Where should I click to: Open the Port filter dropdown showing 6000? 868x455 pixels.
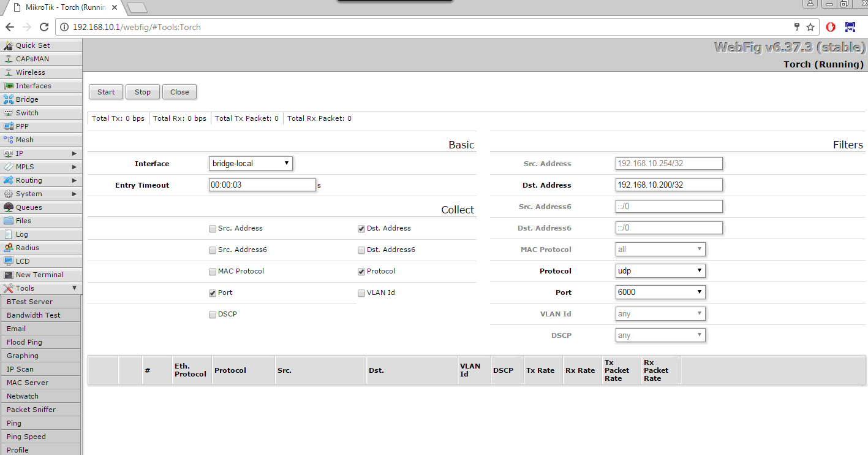pos(660,292)
